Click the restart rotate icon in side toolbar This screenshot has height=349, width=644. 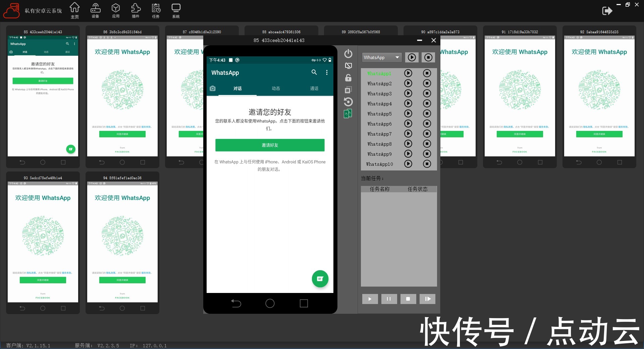[x=348, y=102]
